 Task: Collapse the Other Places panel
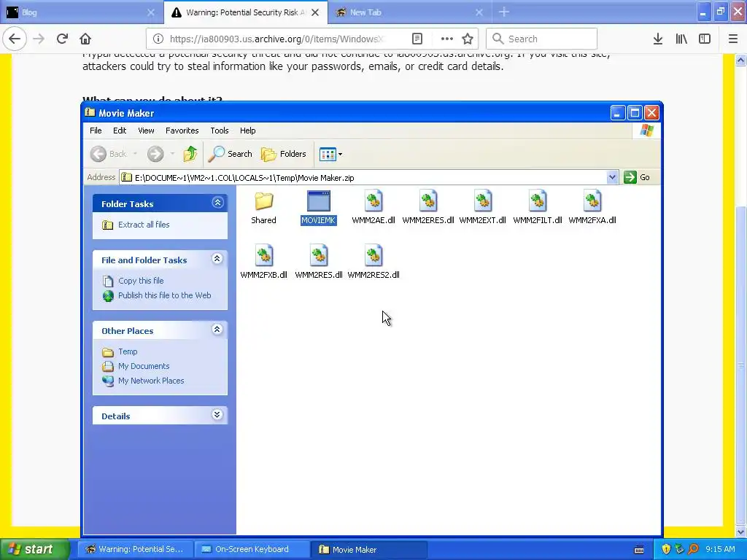[x=217, y=330]
